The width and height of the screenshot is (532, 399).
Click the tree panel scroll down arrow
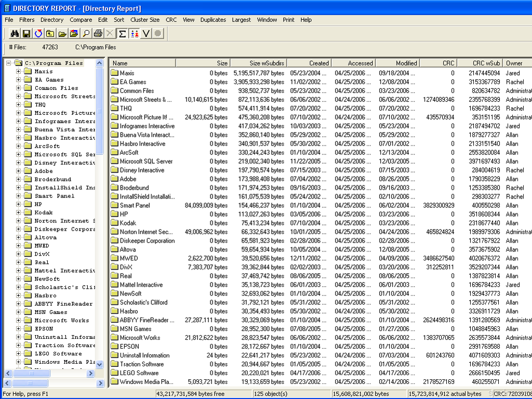pyautogui.click(x=100, y=365)
